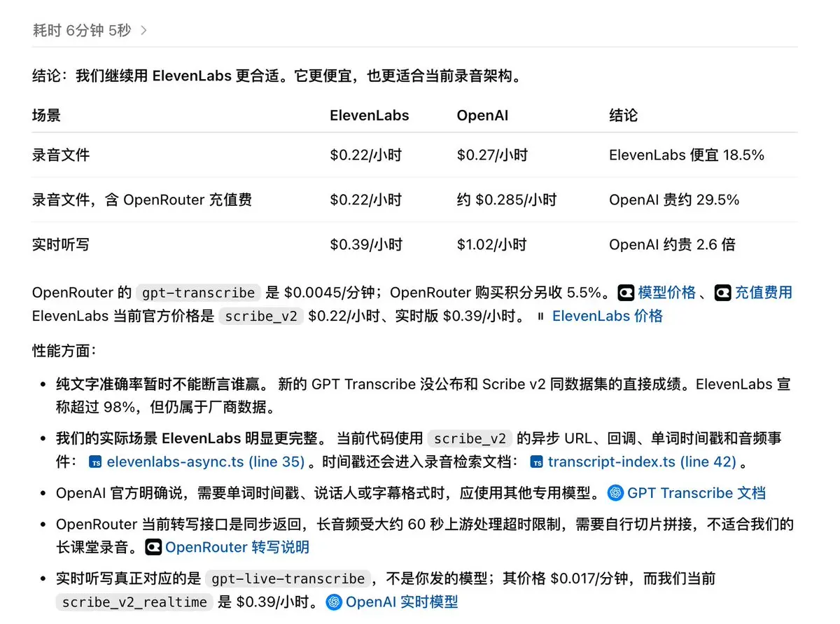This screenshot has width=840, height=624.
Task: Open transcript-index.ts (line 42) file link
Action: tap(642, 462)
